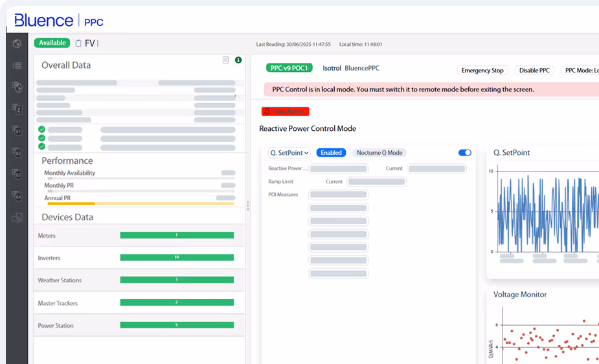Click the Annual PR yellow progress bar
This screenshot has height=364, width=599.
[141, 204]
